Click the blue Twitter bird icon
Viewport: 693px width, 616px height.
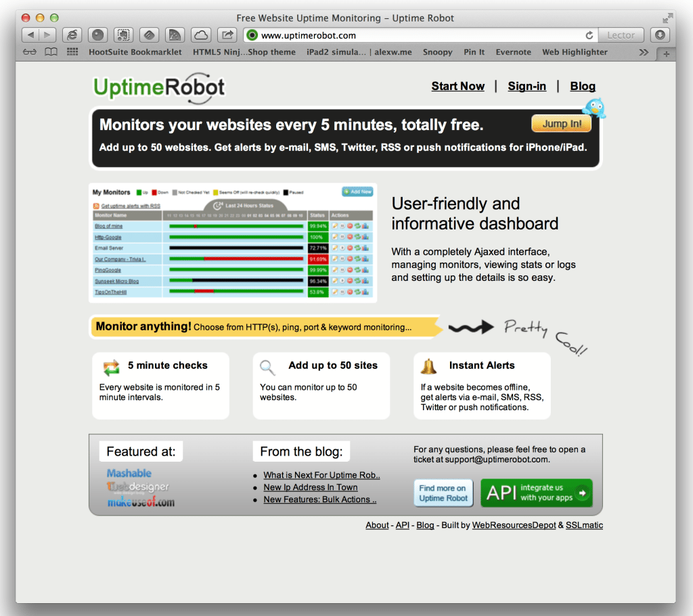(594, 108)
